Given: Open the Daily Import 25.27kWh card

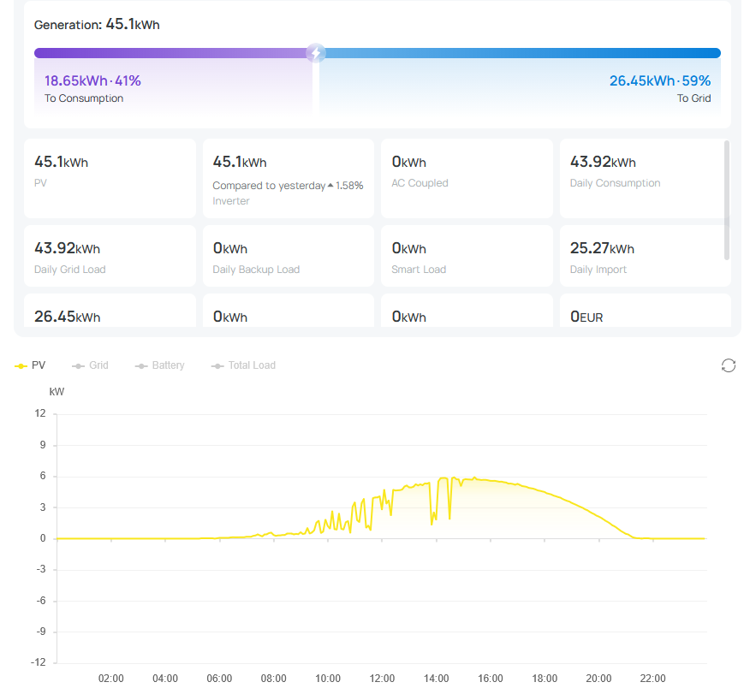Looking at the screenshot, I should (x=641, y=256).
